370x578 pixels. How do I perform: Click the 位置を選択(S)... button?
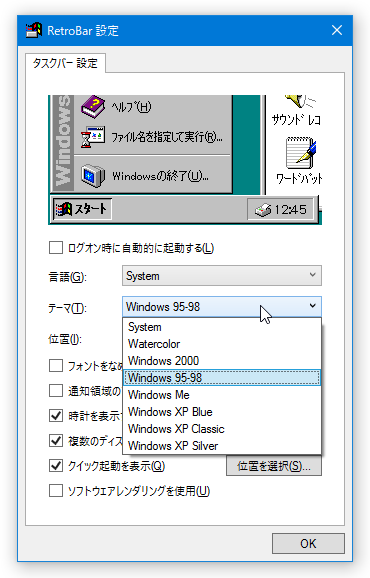click(x=274, y=466)
